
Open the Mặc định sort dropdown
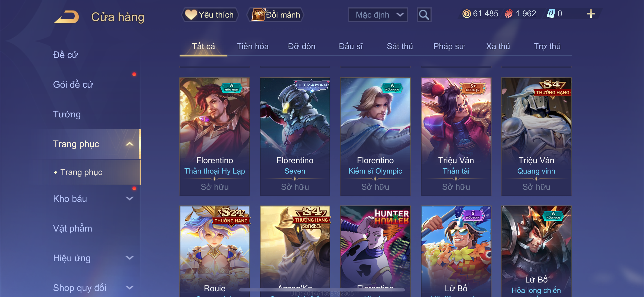[x=378, y=15]
